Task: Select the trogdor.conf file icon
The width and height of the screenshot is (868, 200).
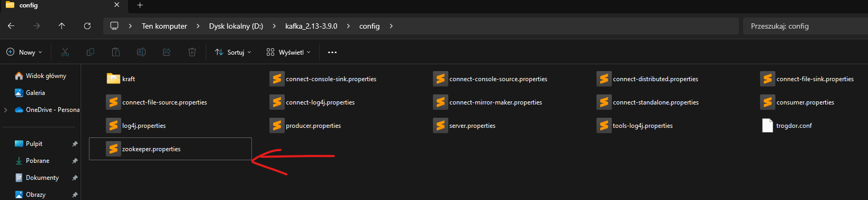Action: point(767,126)
